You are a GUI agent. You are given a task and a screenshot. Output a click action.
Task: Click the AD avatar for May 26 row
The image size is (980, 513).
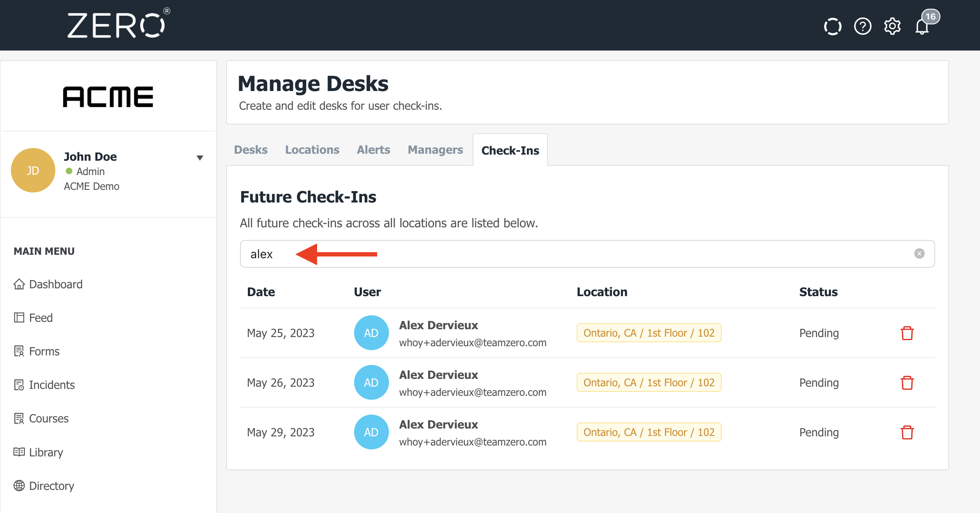click(x=371, y=383)
